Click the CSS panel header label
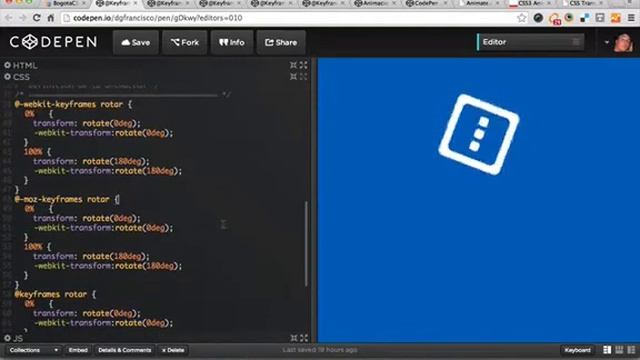The width and height of the screenshot is (640, 360). 21,77
